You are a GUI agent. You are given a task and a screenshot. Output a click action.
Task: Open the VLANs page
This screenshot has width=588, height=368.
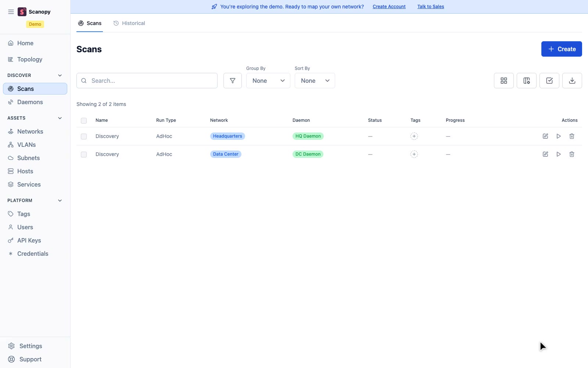point(35,145)
